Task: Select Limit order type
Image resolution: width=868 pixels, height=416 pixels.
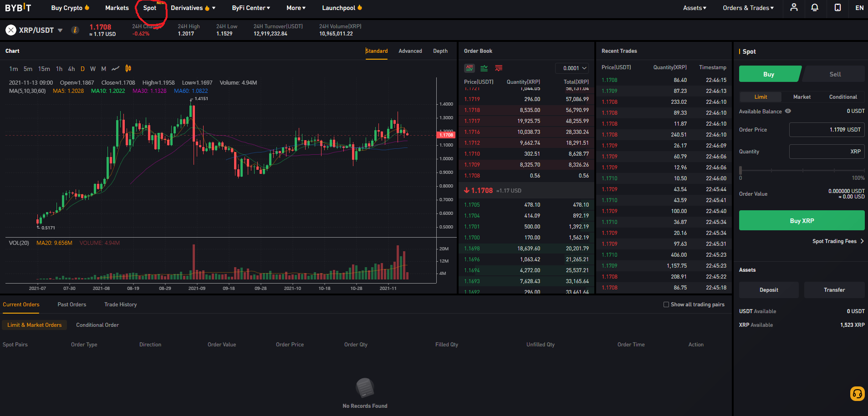Action: coord(761,97)
